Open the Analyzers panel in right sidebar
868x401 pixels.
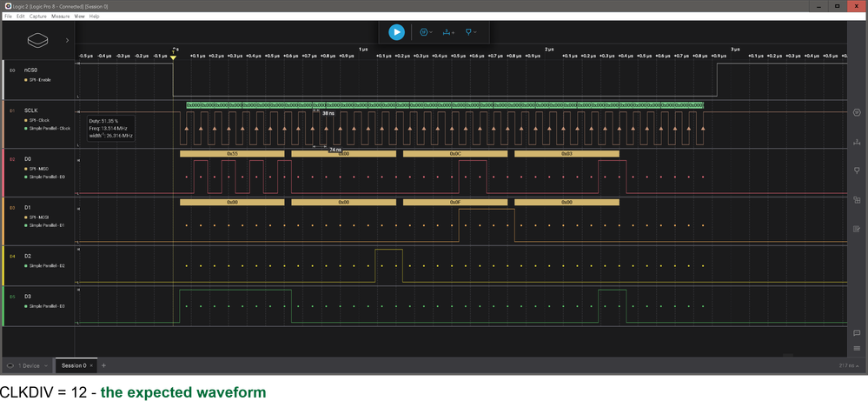click(857, 111)
